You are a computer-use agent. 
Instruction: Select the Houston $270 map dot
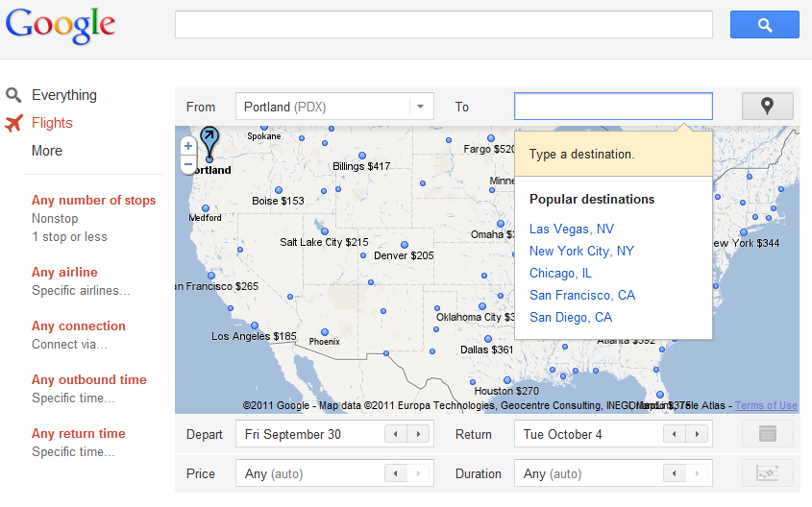(x=507, y=380)
